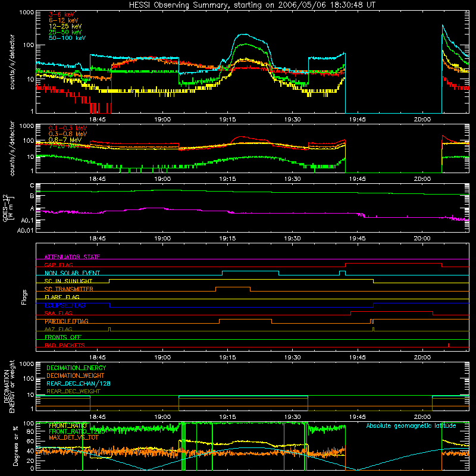Viewport: 476px width, 476px height.
Task: Select the AAZ_FLAG label
Action: tap(58, 329)
